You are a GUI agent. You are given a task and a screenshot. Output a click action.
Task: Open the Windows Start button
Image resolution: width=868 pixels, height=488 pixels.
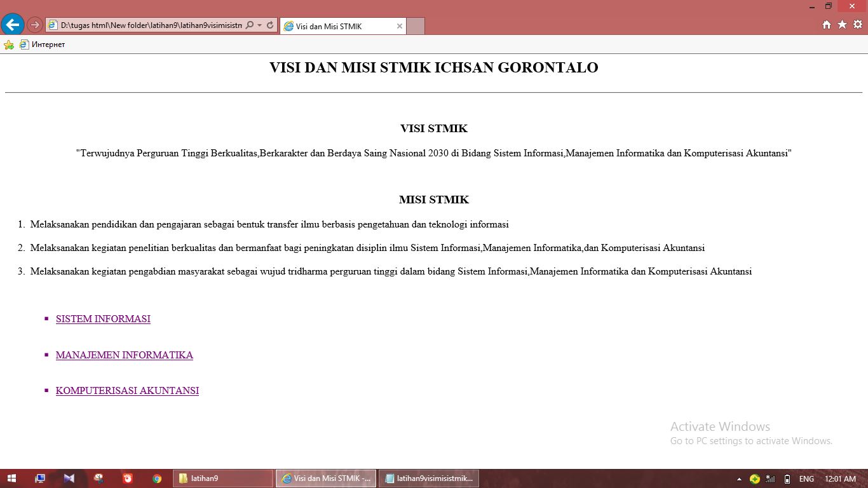pyautogui.click(x=11, y=478)
